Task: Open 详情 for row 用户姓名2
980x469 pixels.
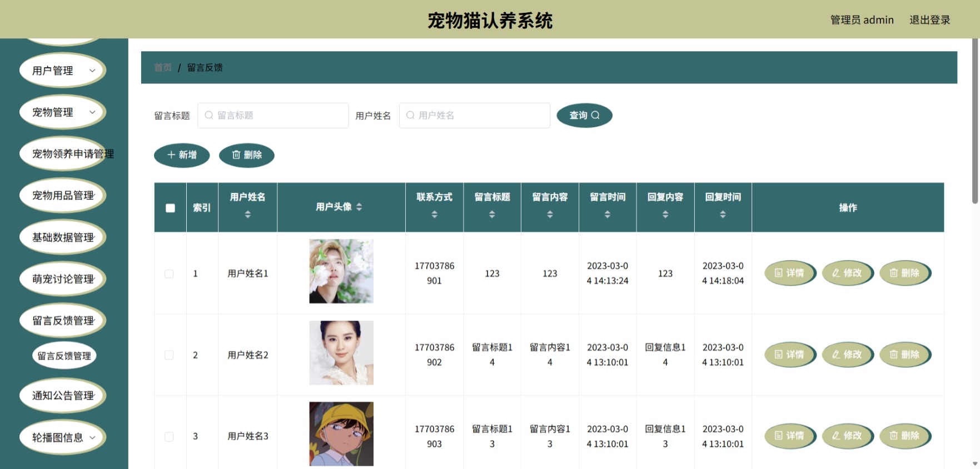Action: click(790, 355)
